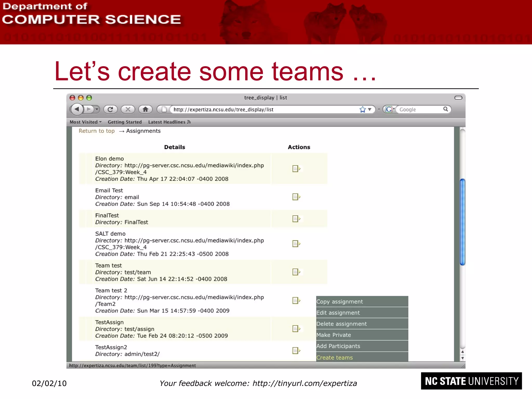
Task: Bookmark page with the star icon
Action: coord(363,109)
